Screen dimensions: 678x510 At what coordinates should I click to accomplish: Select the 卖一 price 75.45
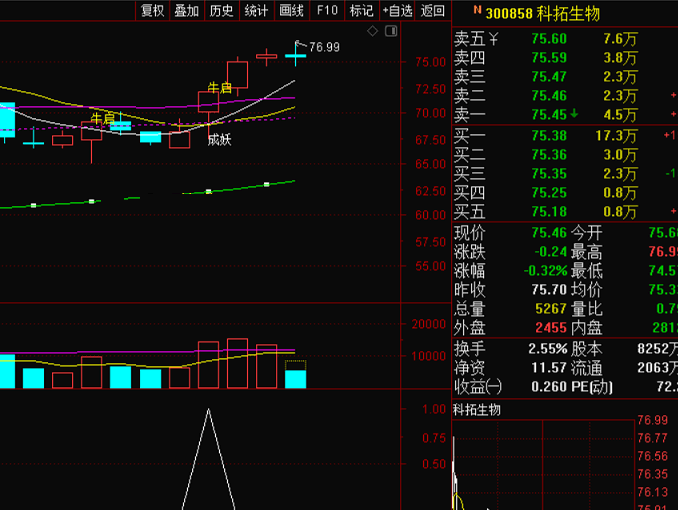(549, 115)
